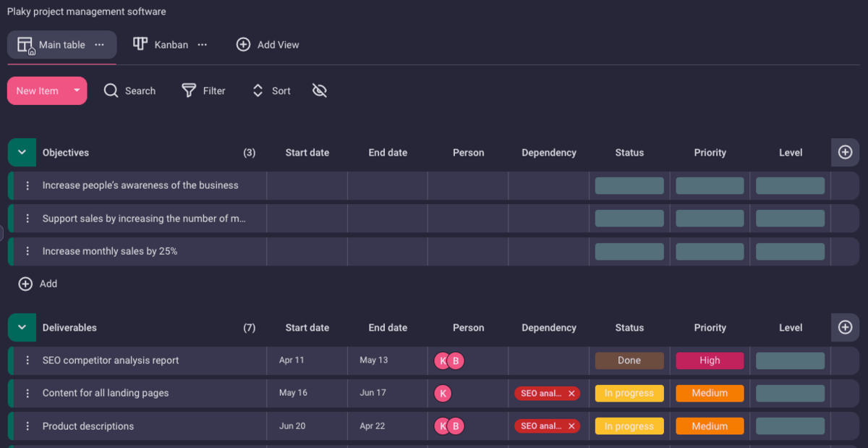
Task: Open row menu for Product descriptions
Action: tap(27, 426)
